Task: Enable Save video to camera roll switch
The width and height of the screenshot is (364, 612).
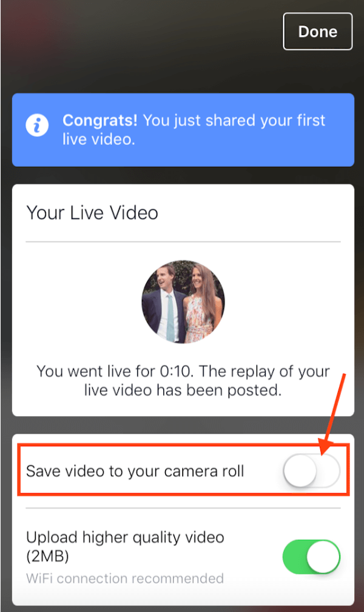Action: 312,471
